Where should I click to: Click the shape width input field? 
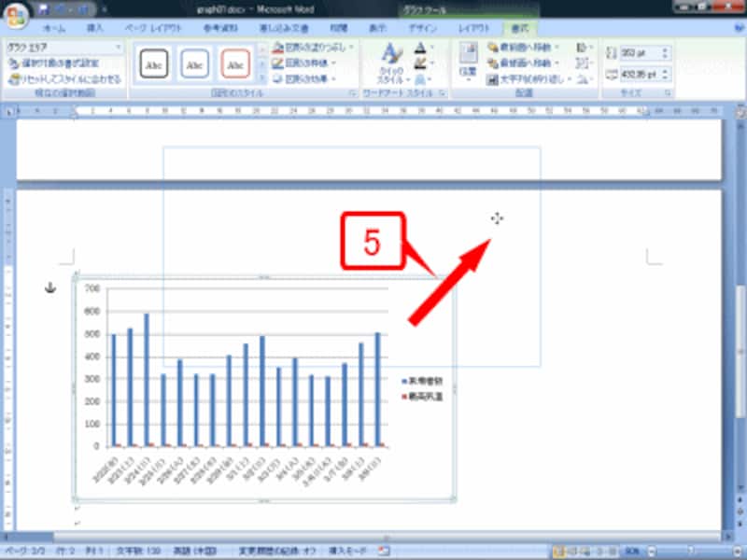click(x=640, y=75)
